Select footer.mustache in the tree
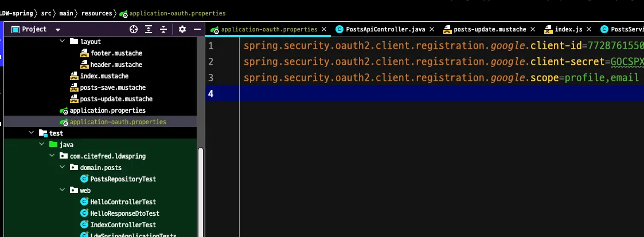Viewport: 644px width, 237px height. point(116,53)
